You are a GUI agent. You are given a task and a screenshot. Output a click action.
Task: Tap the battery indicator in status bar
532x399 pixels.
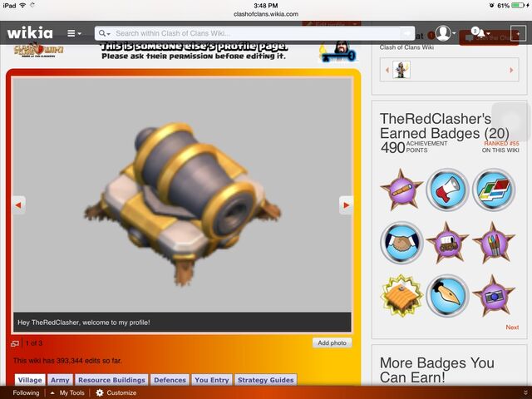[518, 6]
